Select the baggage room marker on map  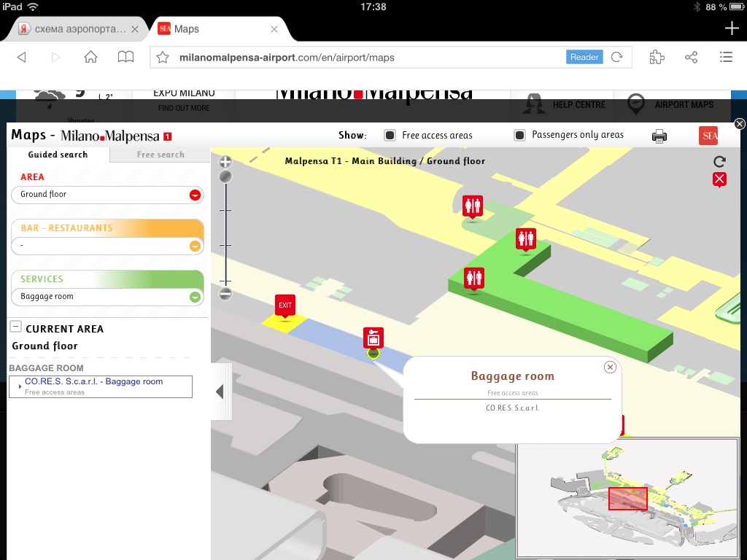[x=373, y=338]
